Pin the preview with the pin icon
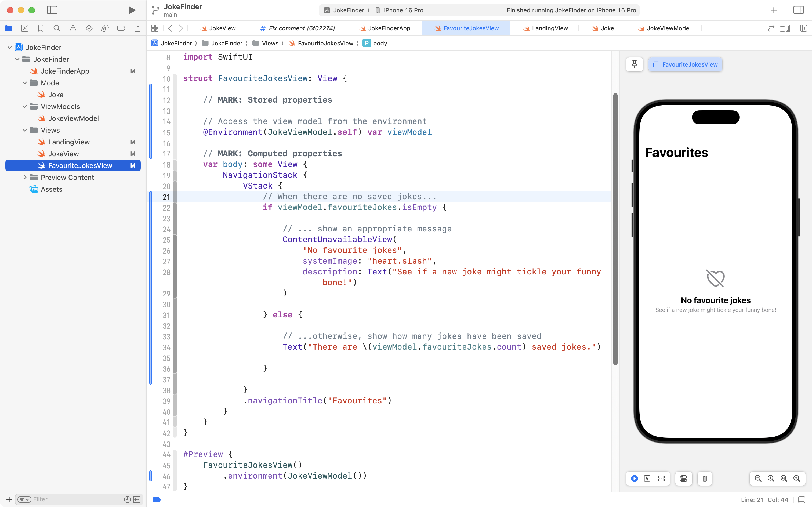The width and height of the screenshot is (812, 507). 634,64
